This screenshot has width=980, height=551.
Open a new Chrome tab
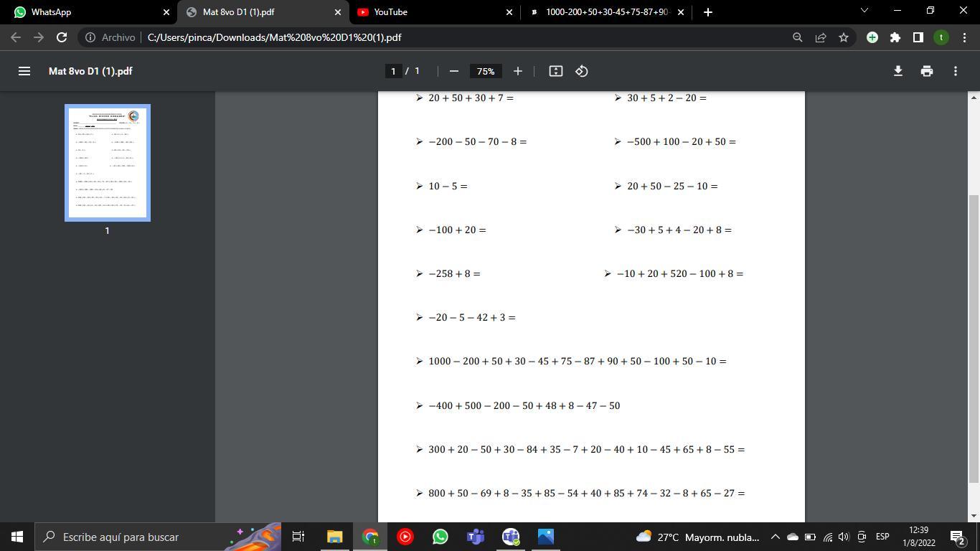coord(707,12)
